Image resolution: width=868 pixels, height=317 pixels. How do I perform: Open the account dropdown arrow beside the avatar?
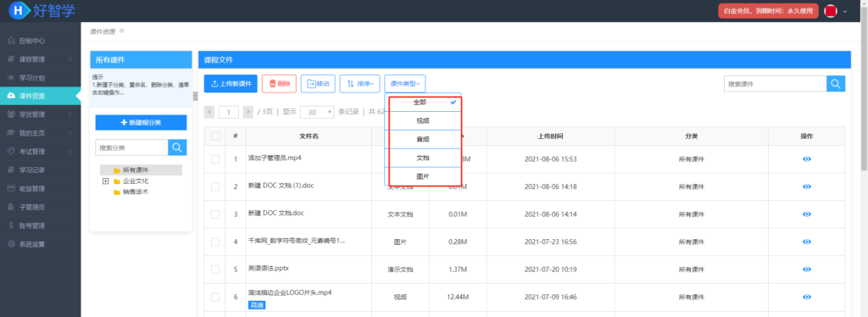845,12
